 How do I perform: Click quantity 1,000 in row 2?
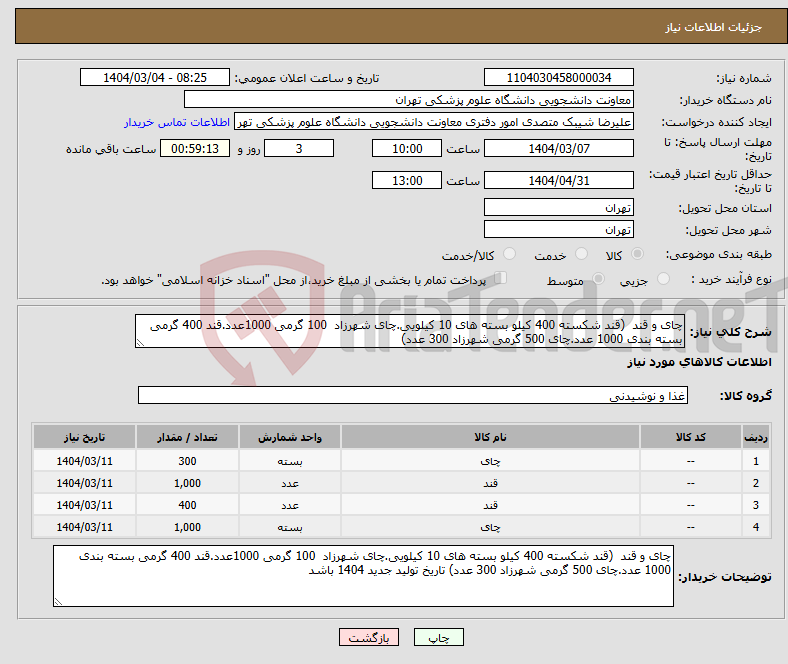click(187, 483)
